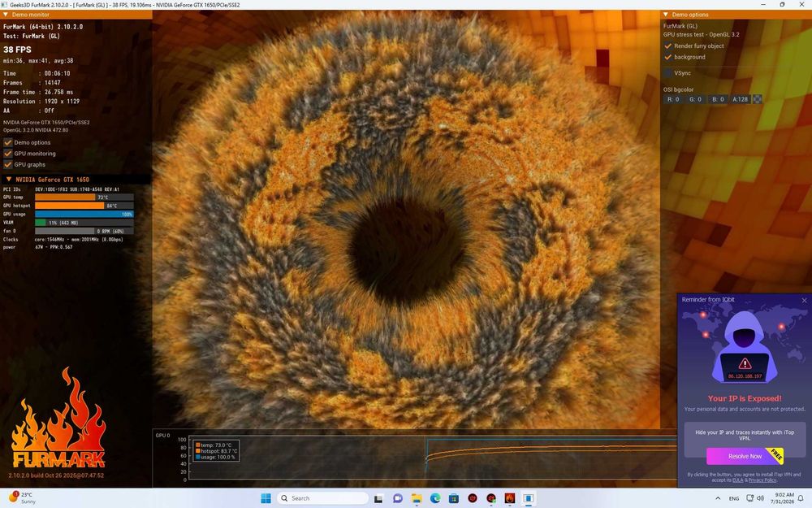Click the Frames : 14147 line

click(x=32, y=83)
